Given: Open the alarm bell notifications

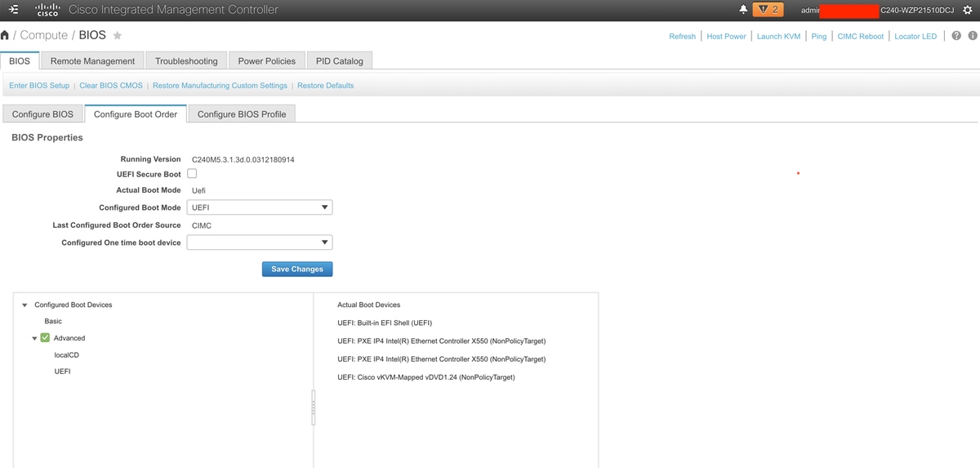Looking at the screenshot, I should pyautogui.click(x=743, y=10).
